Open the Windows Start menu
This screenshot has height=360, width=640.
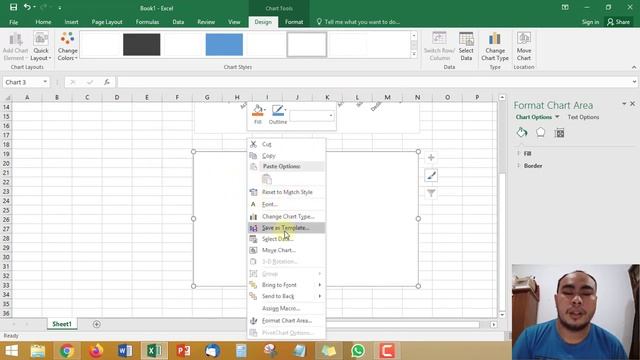coord(11,351)
